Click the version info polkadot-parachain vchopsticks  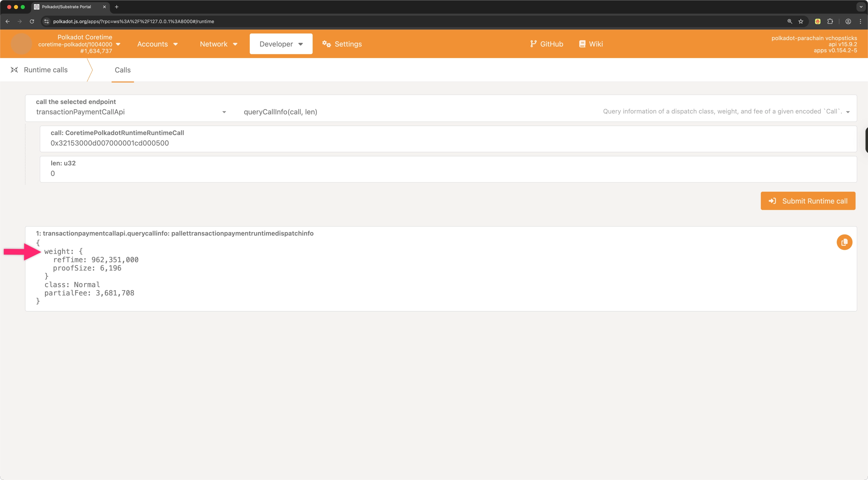814,38
